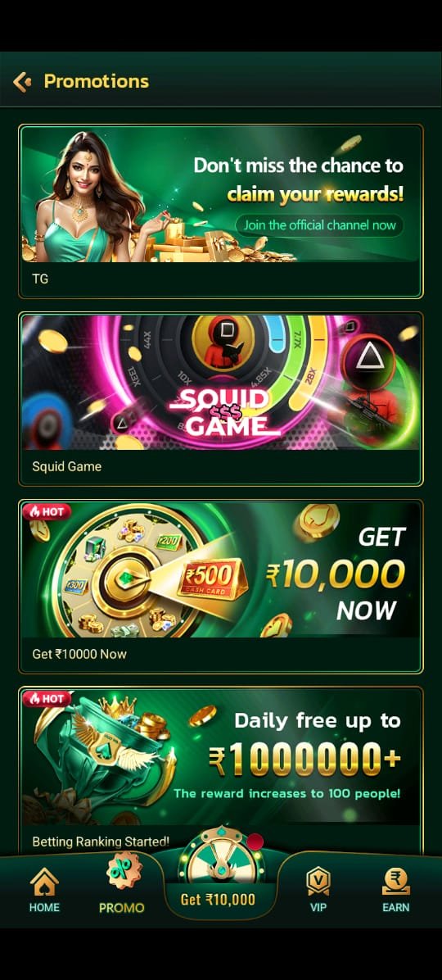Go back using the arrow beside Promotions
Screen dimensions: 442x980
coord(22,81)
